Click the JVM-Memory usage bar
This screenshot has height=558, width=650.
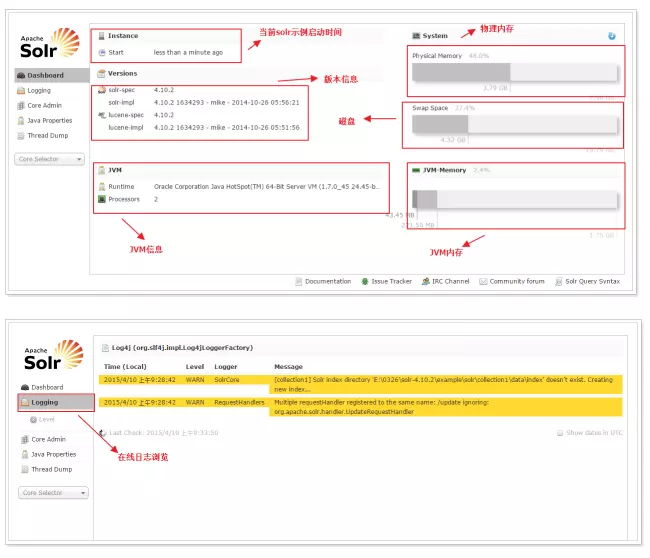(x=514, y=199)
